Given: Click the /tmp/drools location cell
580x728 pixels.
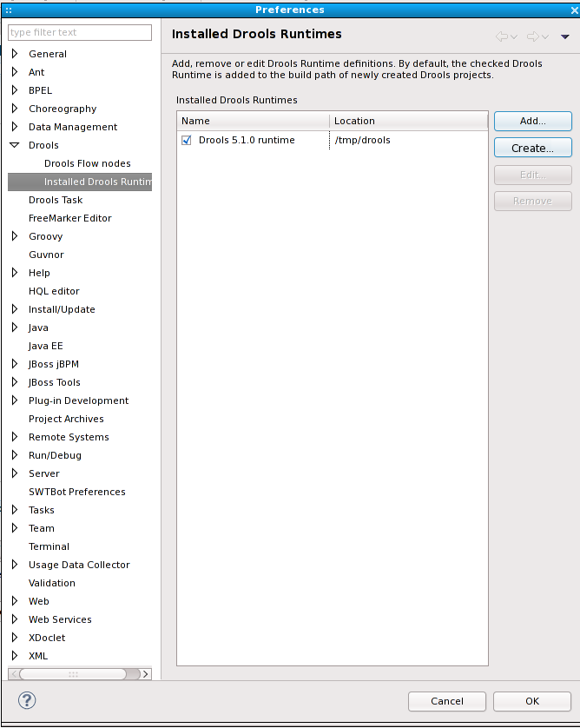Looking at the screenshot, I should tap(362, 140).
